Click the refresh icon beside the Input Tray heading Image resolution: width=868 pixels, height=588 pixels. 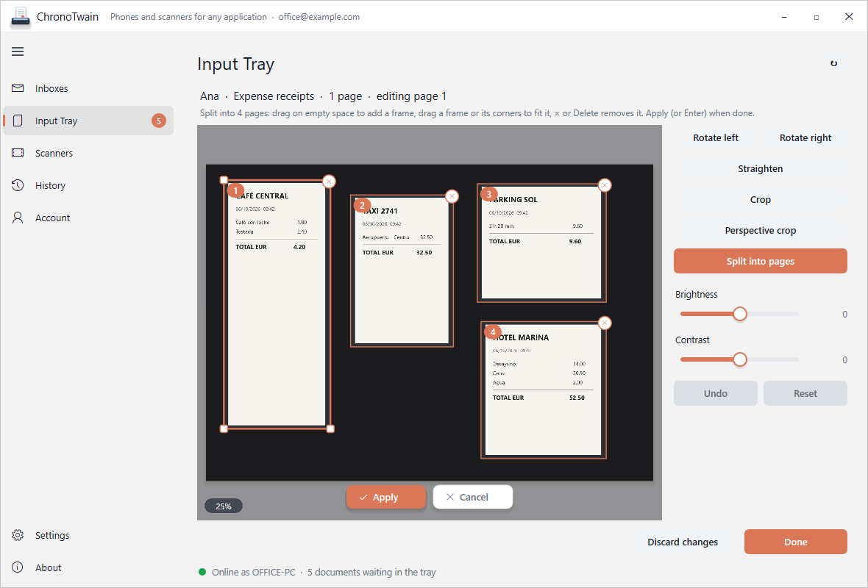coord(833,64)
